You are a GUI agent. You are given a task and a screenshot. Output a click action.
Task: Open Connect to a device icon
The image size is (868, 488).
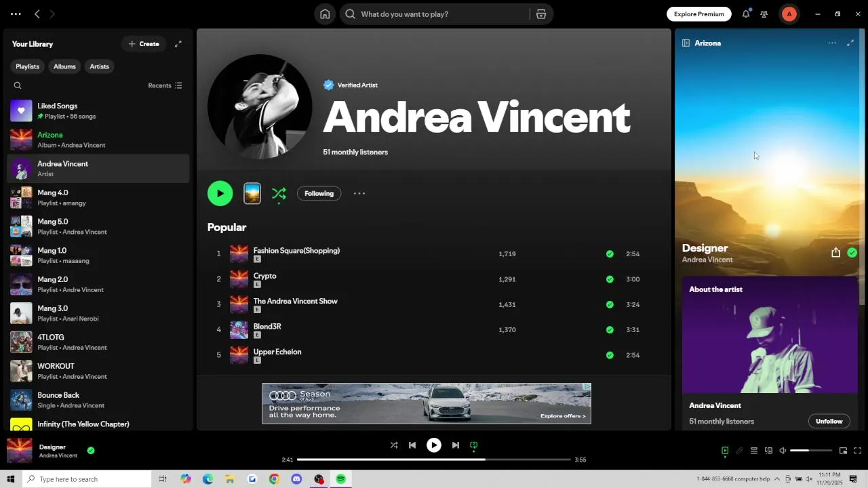(768, 451)
